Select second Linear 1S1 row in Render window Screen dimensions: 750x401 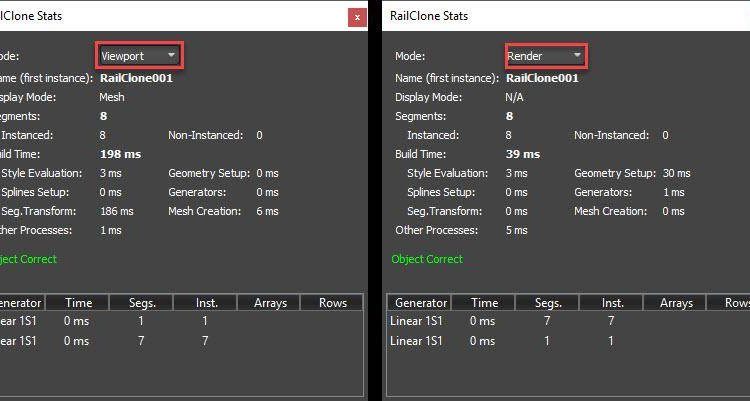coord(500,341)
